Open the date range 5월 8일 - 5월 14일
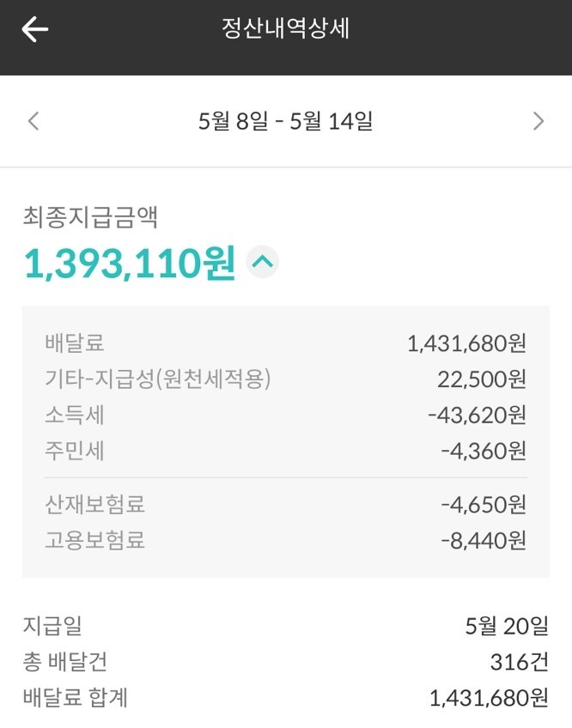572x728 pixels. 286,121
